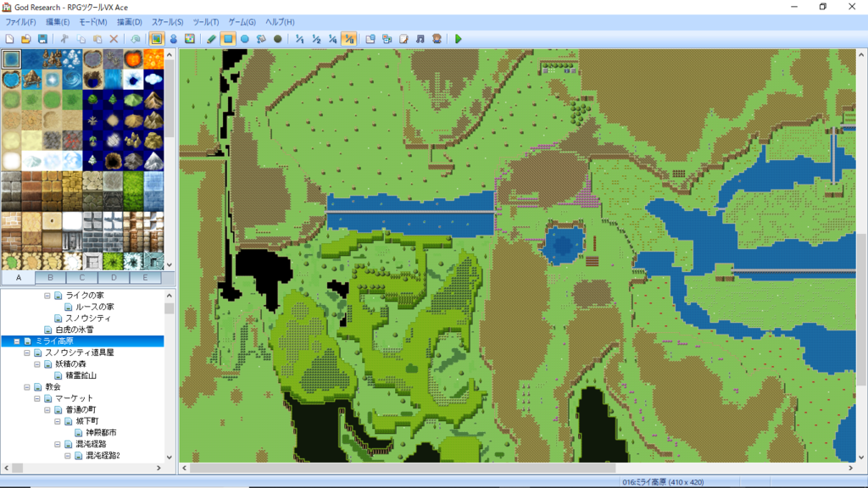Open the ツール(T) menu
The height and width of the screenshot is (488, 868).
(206, 22)
